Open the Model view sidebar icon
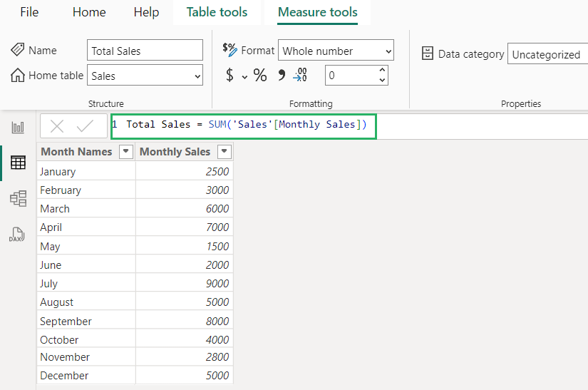This screenshot has height=390, width=588. [x=18, y=199]
